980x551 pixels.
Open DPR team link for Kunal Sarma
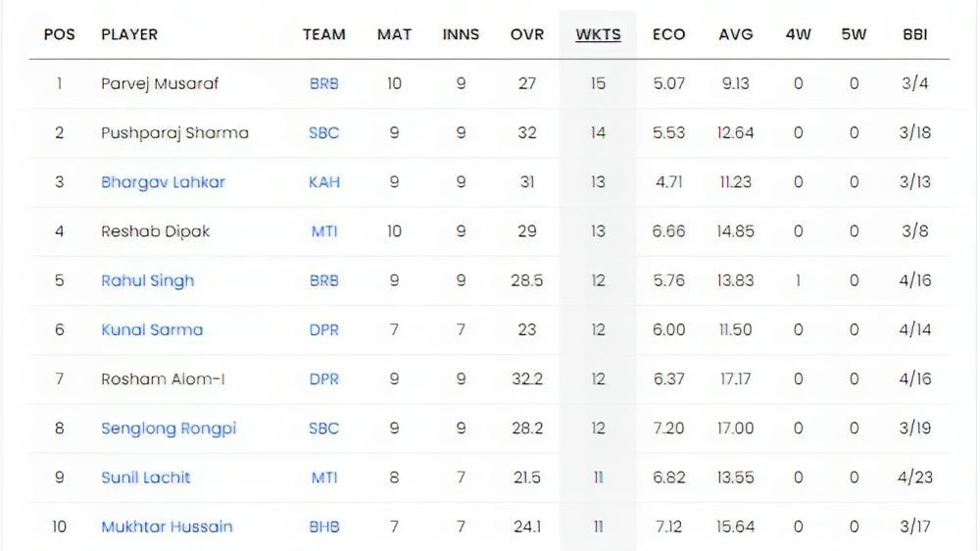(323, 329)
